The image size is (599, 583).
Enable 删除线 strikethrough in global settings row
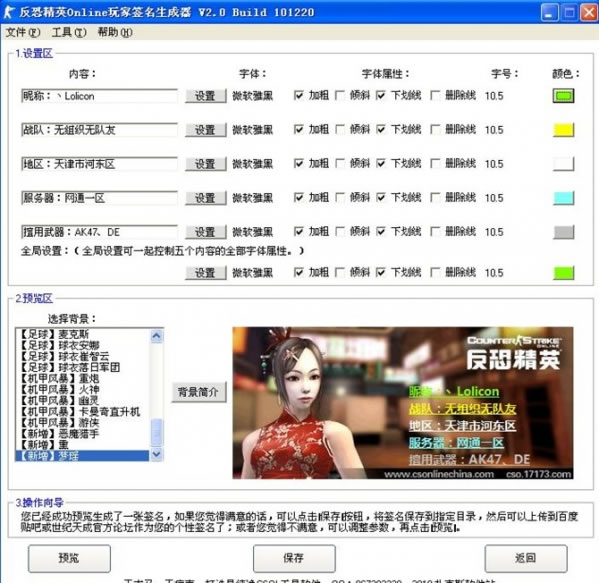pyautogui.click(x=435, y=272)
